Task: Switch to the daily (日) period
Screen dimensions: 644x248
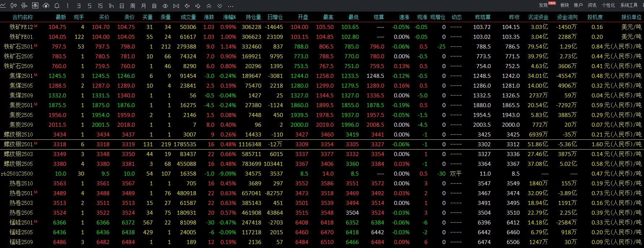Action: [x=122, y=6]
